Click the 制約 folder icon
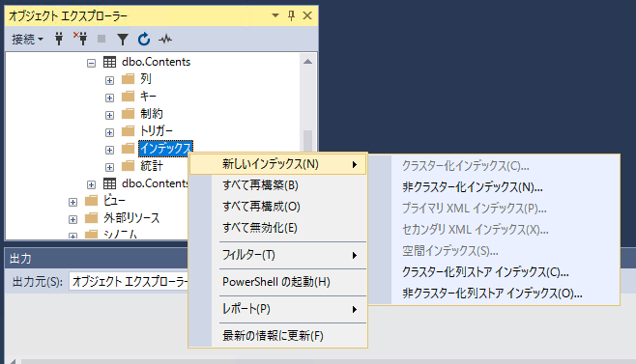 pos(129,113)
